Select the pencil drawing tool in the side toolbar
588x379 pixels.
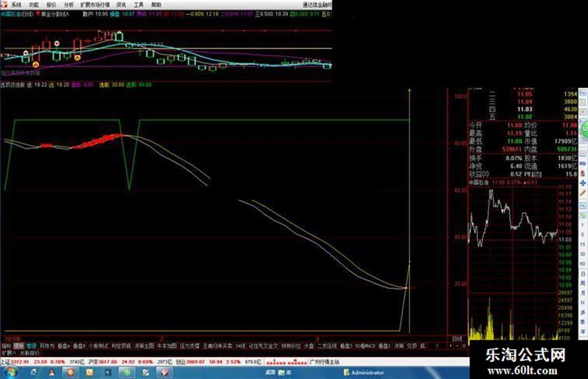click(583, 193)
